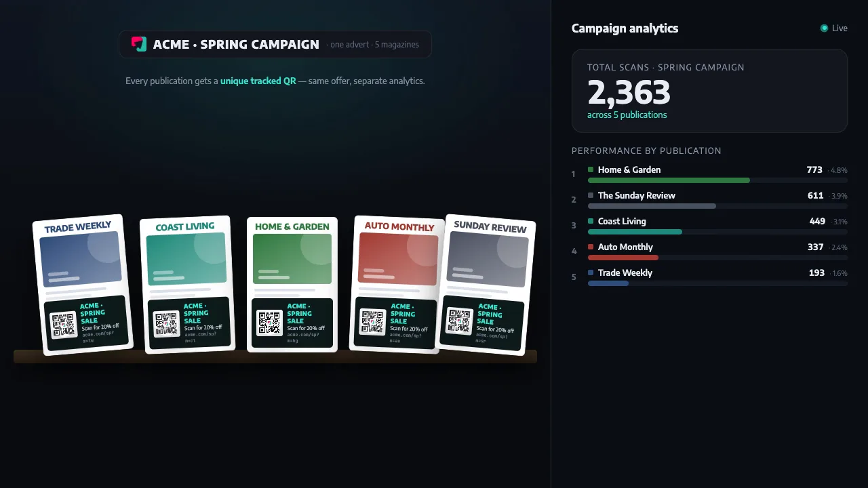The width and height of the screenshot is (868, 488).
Task: Click the total scans 2,363 card
Action: pos(709,91)
